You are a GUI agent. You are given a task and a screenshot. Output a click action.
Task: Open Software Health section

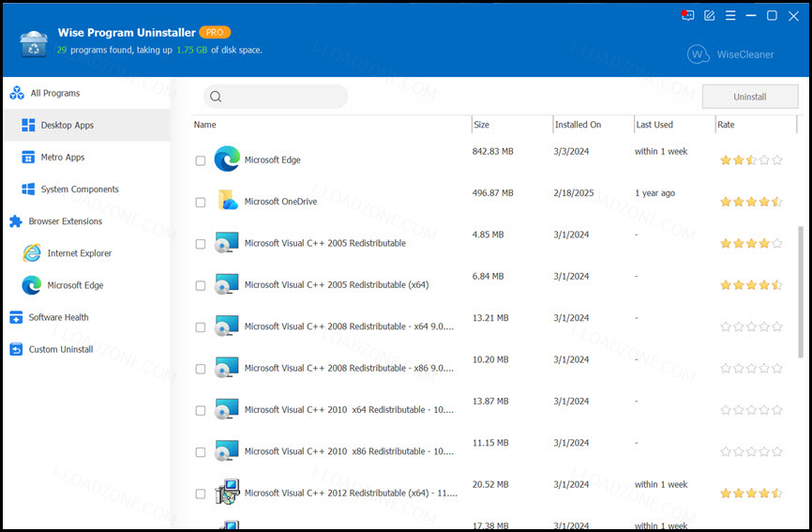(87, 317)
